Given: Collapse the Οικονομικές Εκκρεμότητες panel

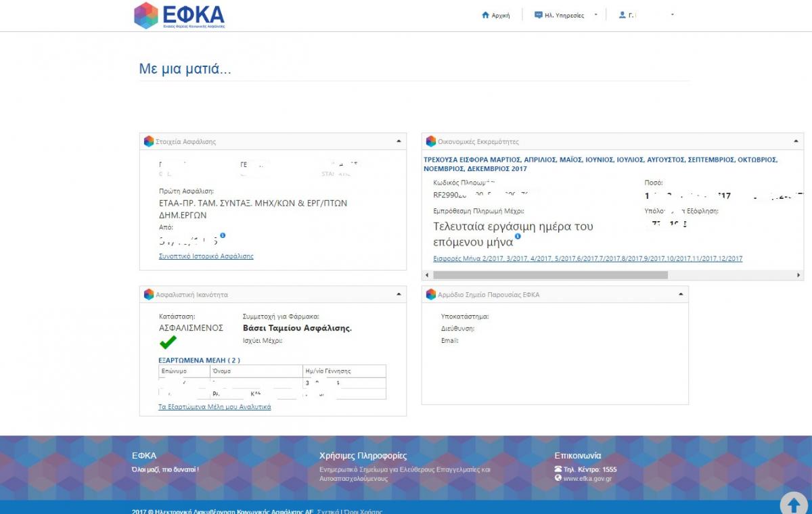Looking at the screenshot, I should point(796,141).
